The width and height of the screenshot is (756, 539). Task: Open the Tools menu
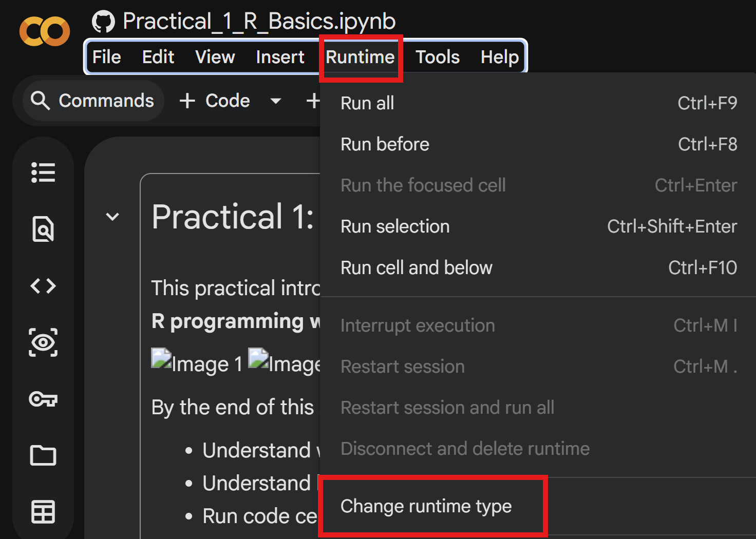tap(437, 57)
